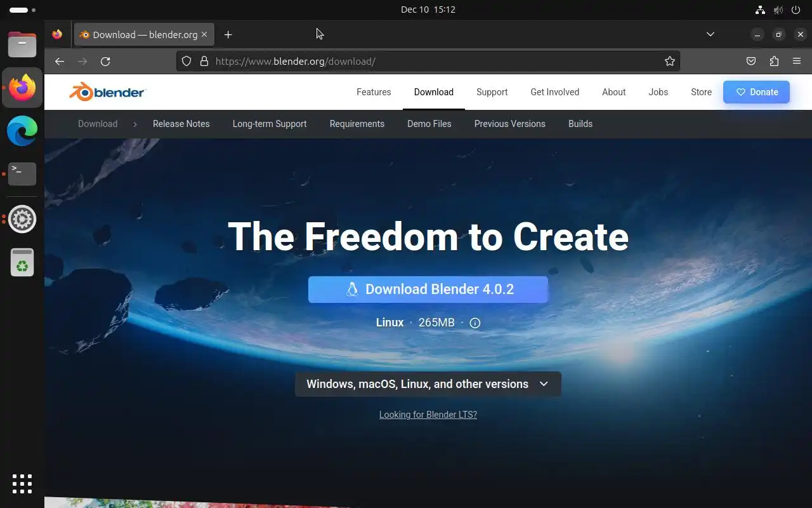Go back to the previous page
812x508 pixels.
60,61
